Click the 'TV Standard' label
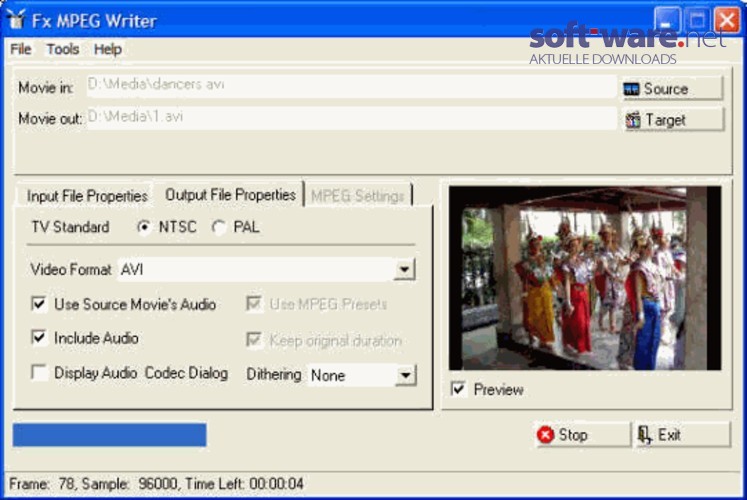Screen dimensions: 747x500 tap(70, 227)
